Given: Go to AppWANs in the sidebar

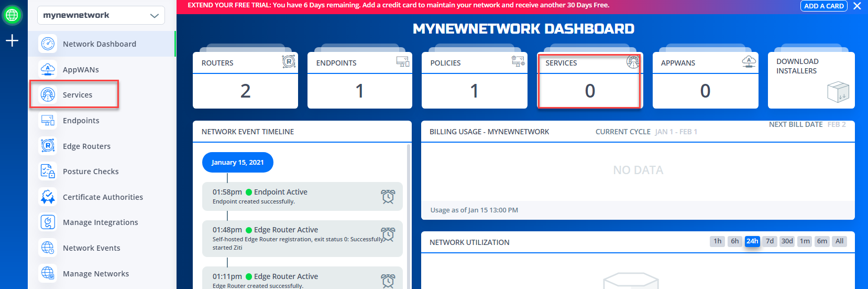Looking at the screenshot, I should [x=102, y=69].
